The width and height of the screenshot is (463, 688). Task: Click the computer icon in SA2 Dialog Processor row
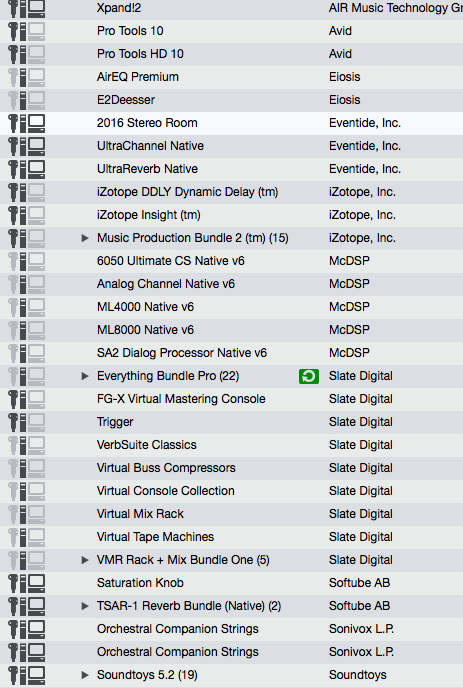coord(36,353)
